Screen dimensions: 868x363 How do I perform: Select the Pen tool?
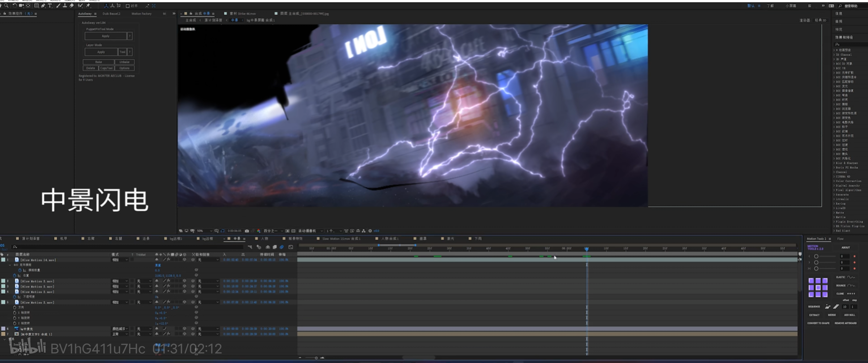coord(43,6)
